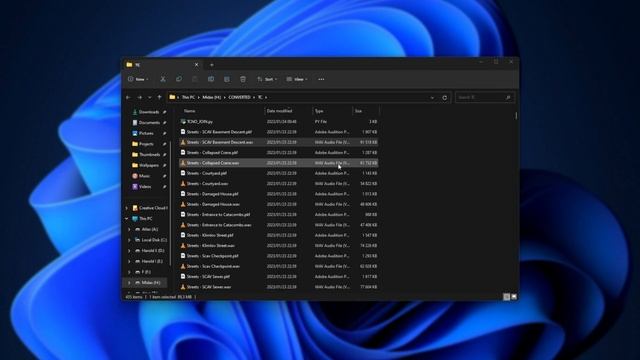The height and width of the screenshot is (360, 640).
Task: Click icon of Streets - Damaged House.pkf
Action: tap(183, 194)
